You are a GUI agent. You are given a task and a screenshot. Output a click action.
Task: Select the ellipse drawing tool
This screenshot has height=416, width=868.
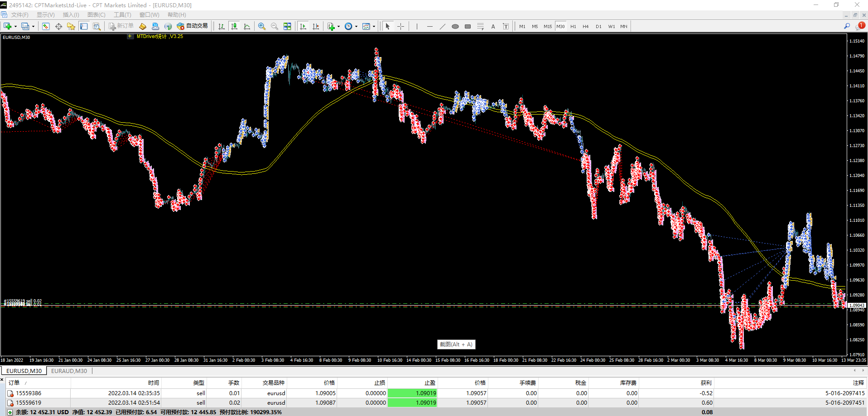click(x=455, y=26)
